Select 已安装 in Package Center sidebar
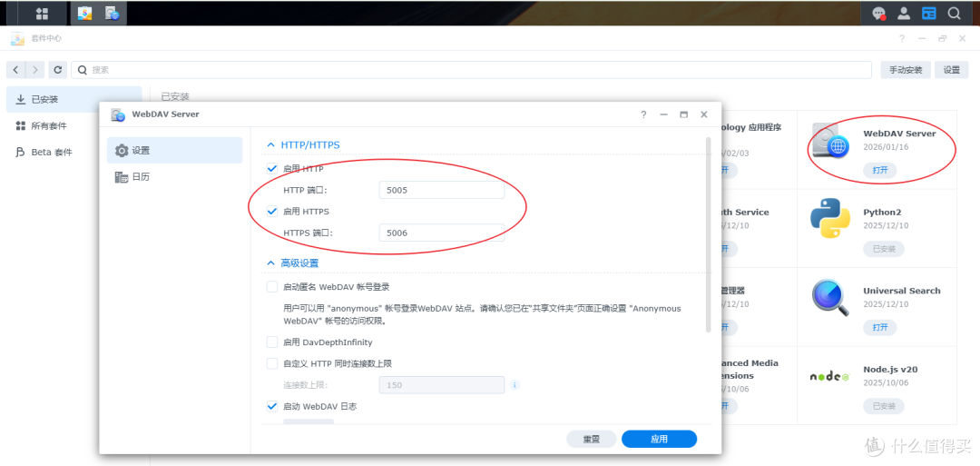The width and height of the screenshot is (980, 466). click(74, 99)
